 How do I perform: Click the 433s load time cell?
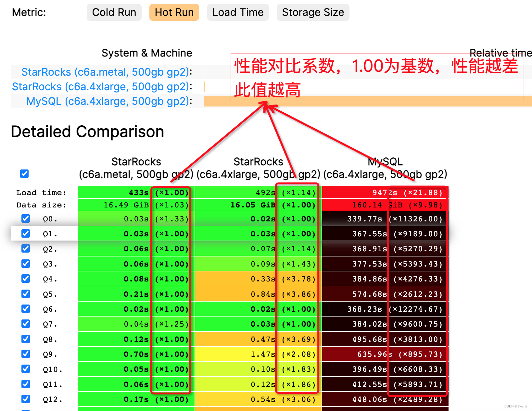(136, 193)
